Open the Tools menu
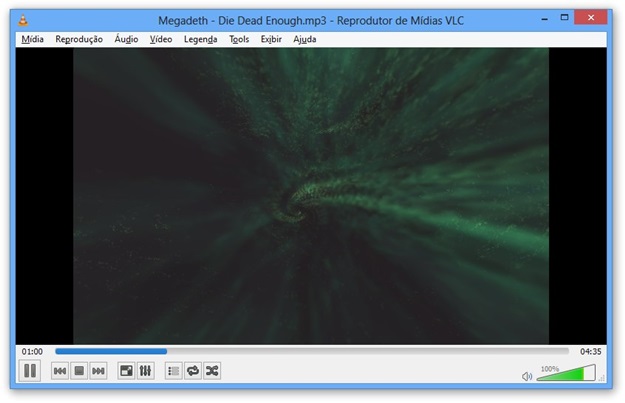 point(239,39)
